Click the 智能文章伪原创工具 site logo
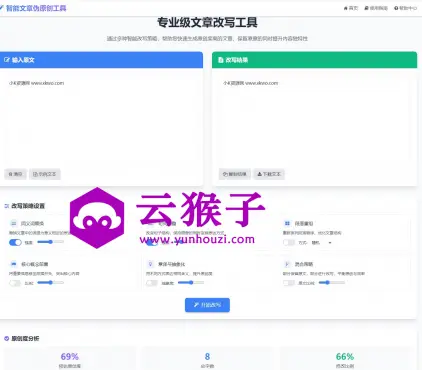The image size is (422, 370). 33,8
